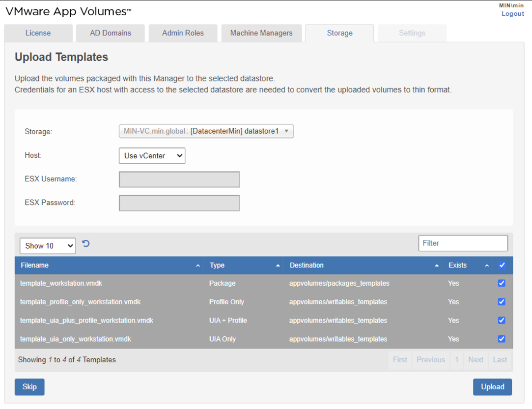Image resolution: width=532 pixels, height=409 pixels.
Task: Click the 'Package' type cell
Action: tap(222, 283)
